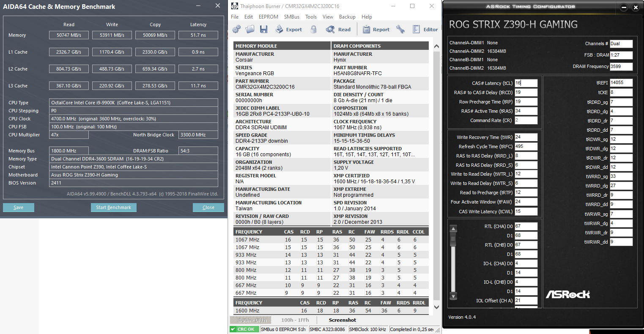The height and width of the screenshot is (334, 644).
Task: Click the ASRock timings scrollbar thumb
Action: pyautogui.click(x=453, y=239)
